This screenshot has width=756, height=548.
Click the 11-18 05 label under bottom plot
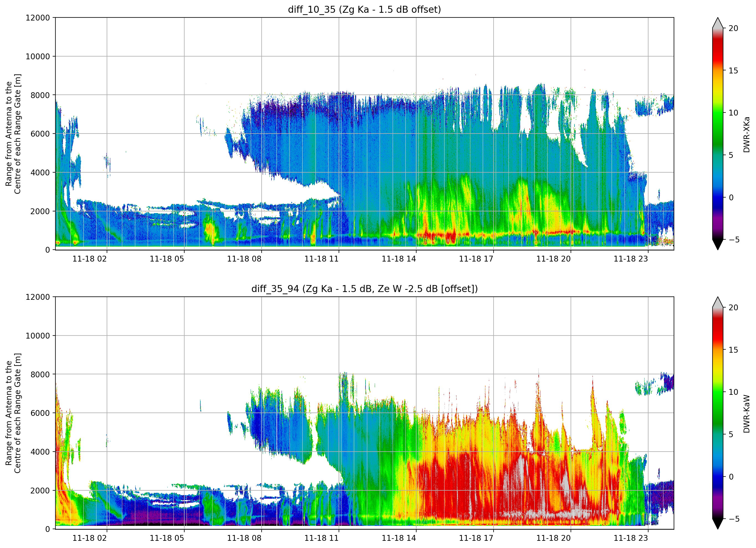167,538
